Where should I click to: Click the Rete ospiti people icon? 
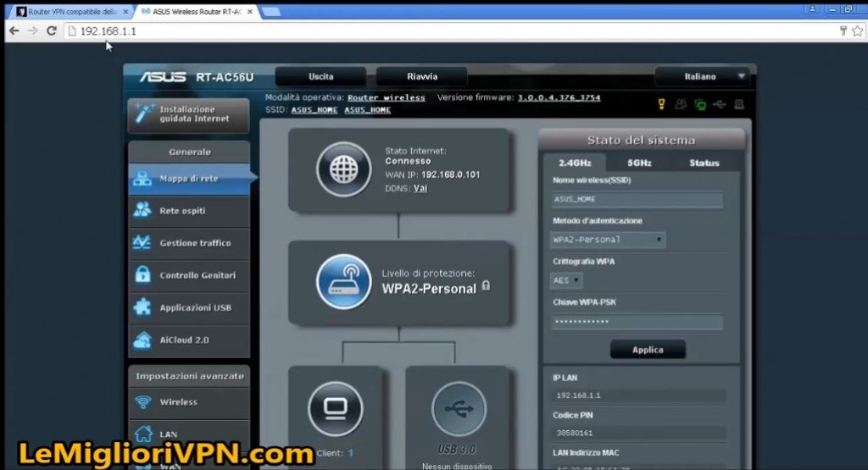point(142,210)
